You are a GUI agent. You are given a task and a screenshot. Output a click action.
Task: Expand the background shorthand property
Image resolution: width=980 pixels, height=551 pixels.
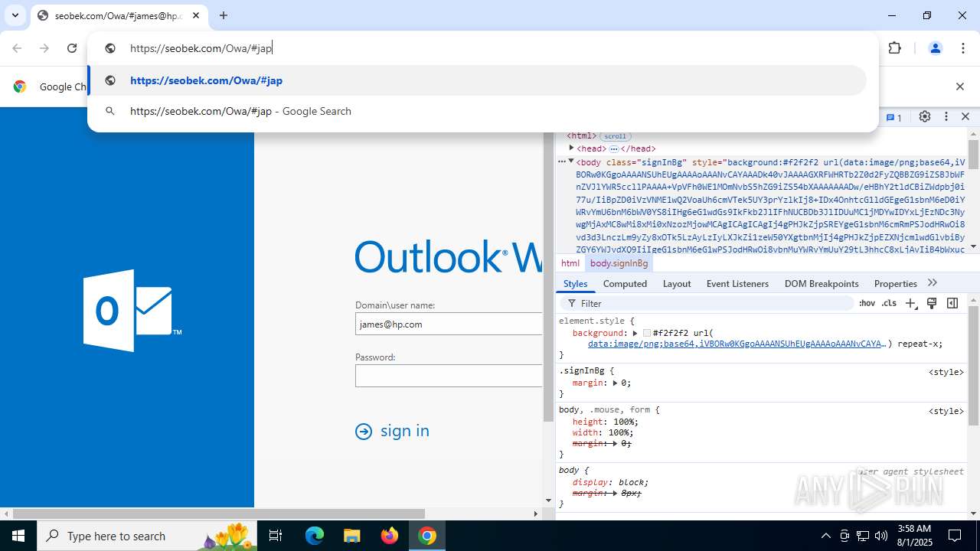click(635, 333)
